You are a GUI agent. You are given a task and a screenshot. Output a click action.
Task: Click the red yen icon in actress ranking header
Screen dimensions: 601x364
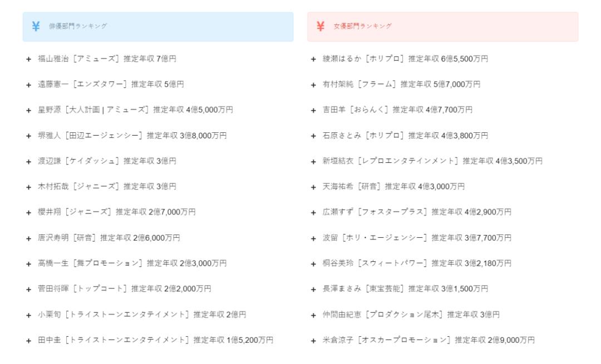[321, 27]
